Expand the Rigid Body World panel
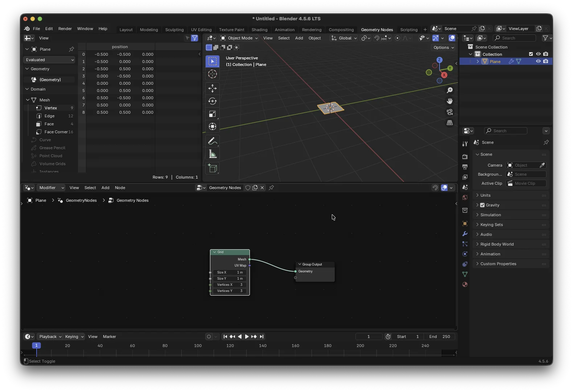Image resolution: width=573 pixels, height=392 pixels. tap(497, 244)
